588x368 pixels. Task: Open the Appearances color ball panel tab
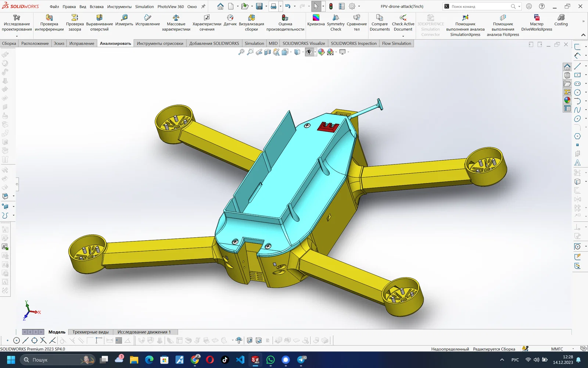[x=567, y=100]
